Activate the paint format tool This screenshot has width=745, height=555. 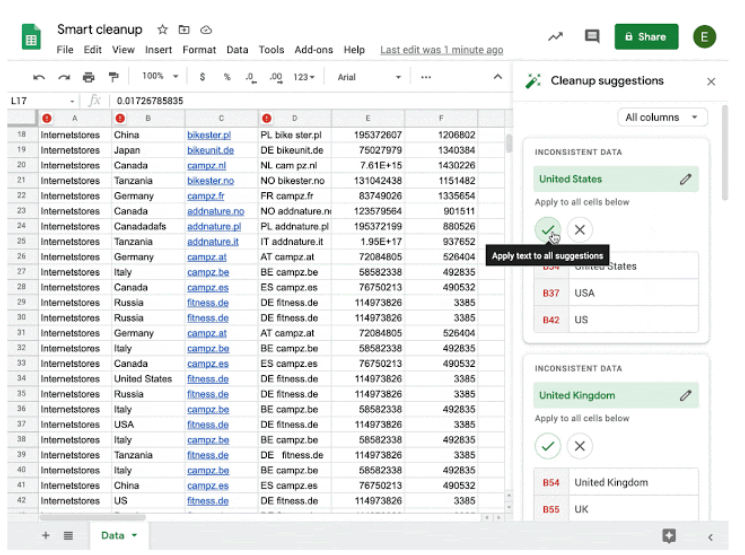pyautogui.click(x=113, y=77)
